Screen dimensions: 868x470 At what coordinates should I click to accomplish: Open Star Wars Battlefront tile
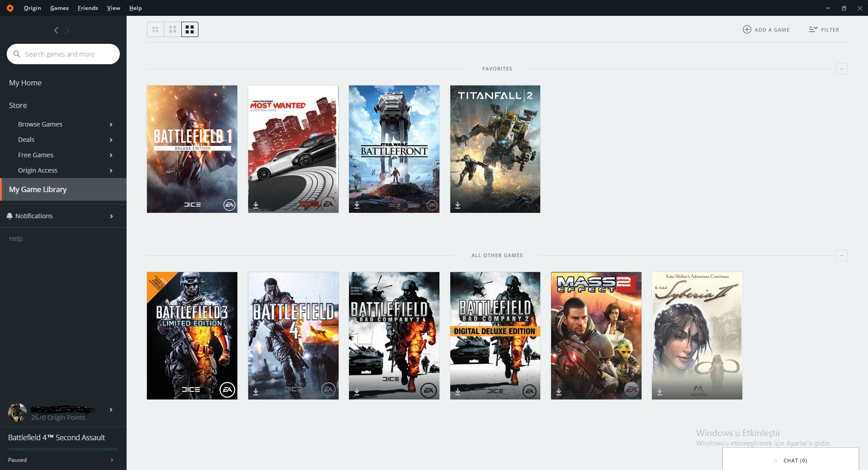pos(394,149)
